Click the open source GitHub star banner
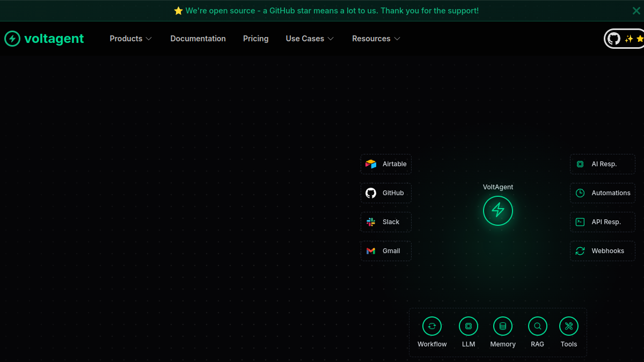This screenshot has height=362, width=644. pyautogui.click(x=326, y=11)
